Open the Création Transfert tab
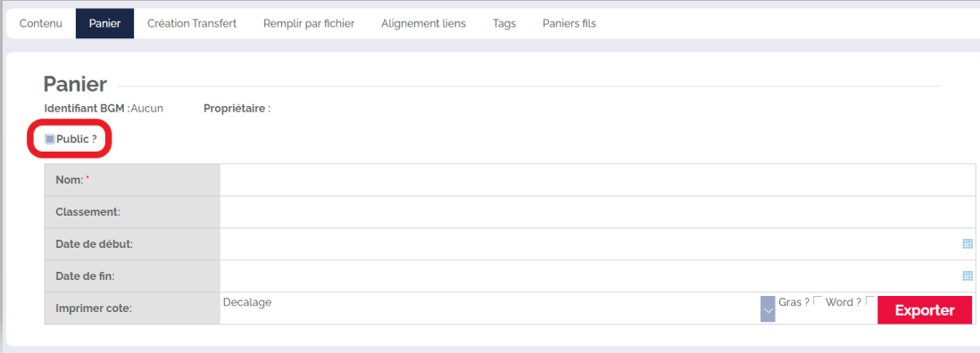The height and width of the screenshot is (353, 980). tap(192, 24)
